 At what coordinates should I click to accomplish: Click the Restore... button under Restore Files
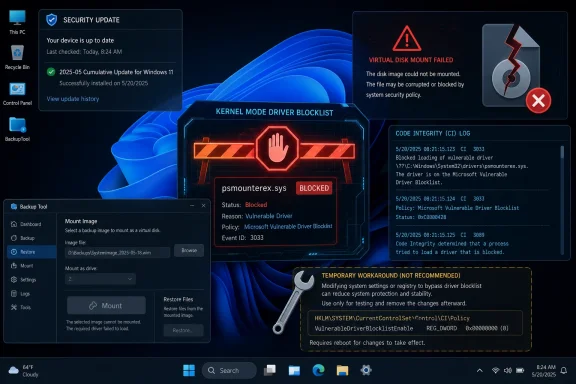(183, 330)
